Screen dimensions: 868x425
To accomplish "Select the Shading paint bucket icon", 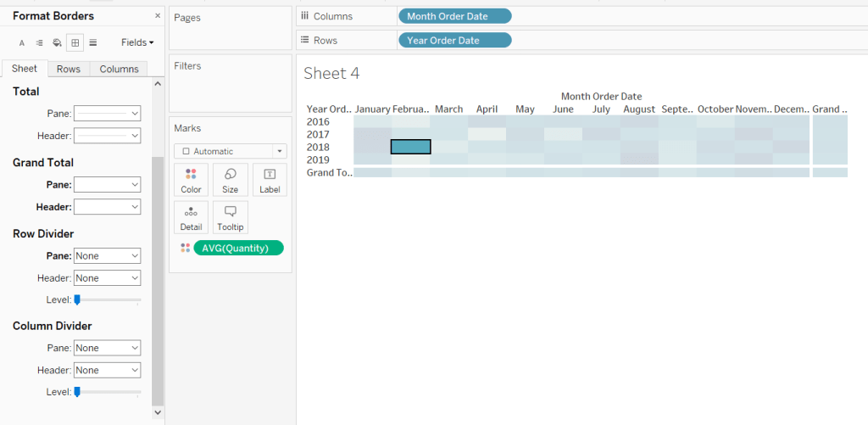I will [57, 42].
